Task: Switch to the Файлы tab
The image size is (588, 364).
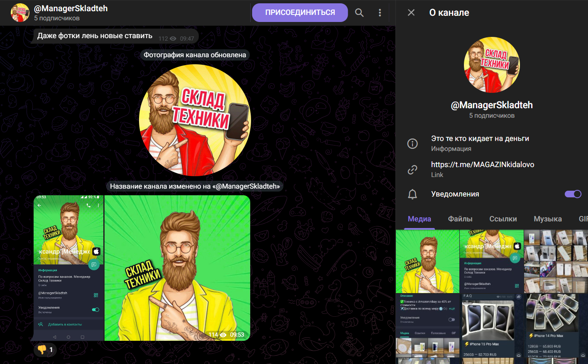Action: [460, 219]
